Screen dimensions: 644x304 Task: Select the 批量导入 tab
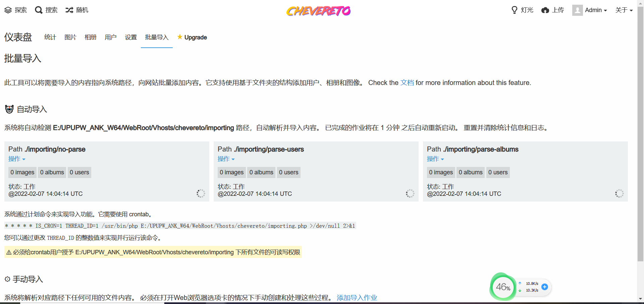157,37
